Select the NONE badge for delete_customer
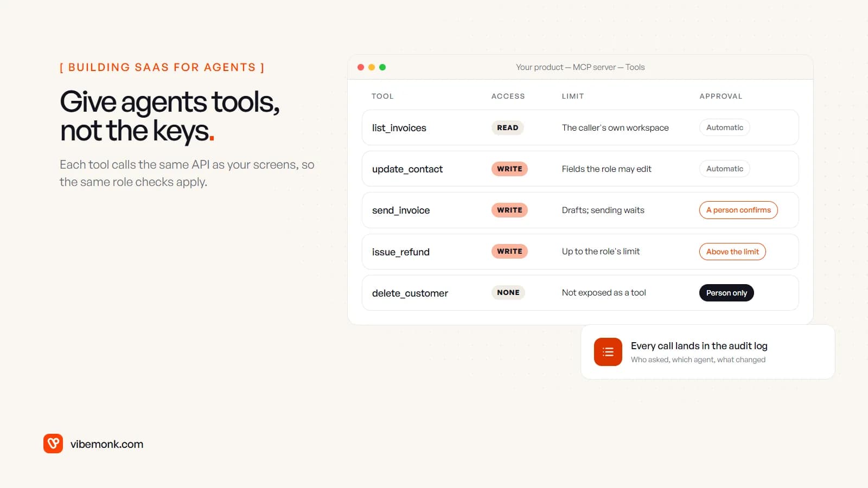868x488 pixels. pyautogui.click(x=508, y=292)
